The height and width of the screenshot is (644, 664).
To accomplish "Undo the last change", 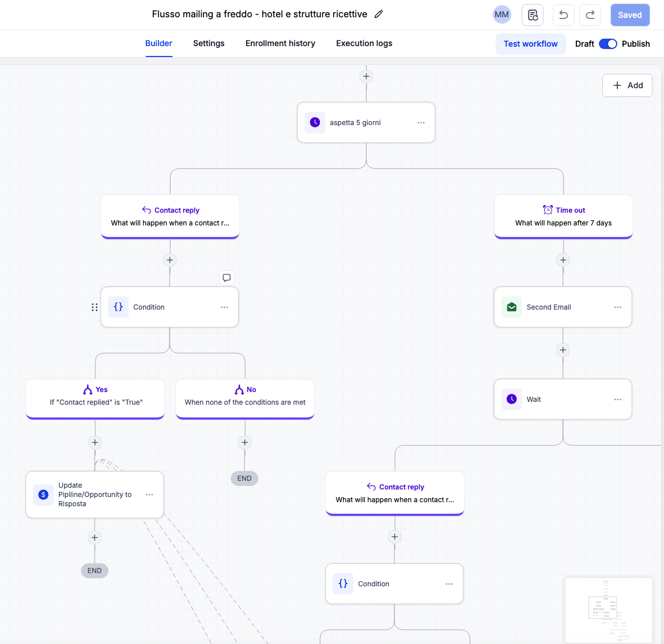I will point(564,15).
